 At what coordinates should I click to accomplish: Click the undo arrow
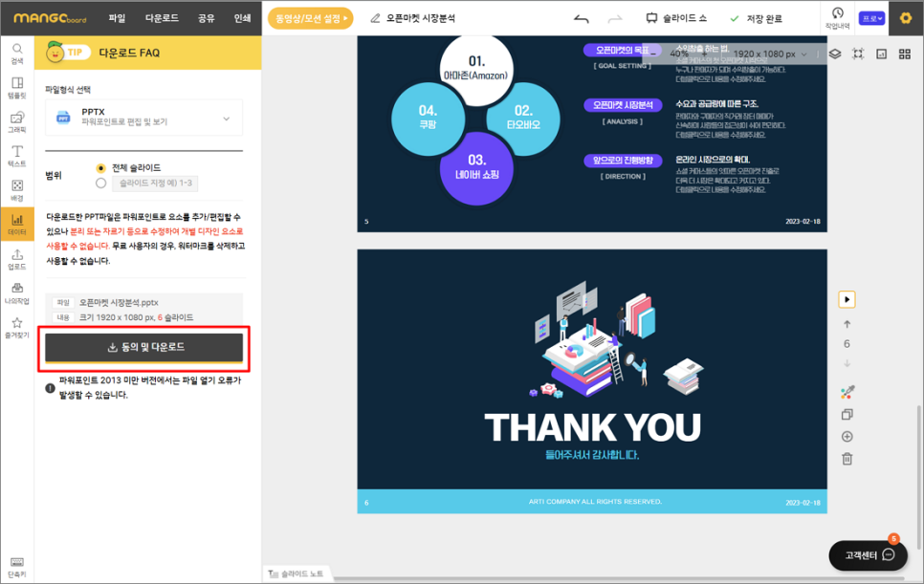click(x=581, y=19)
